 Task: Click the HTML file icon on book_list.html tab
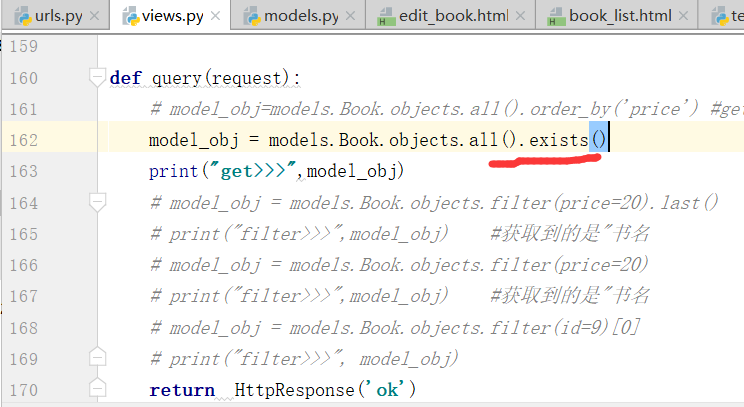click(556, 17)
